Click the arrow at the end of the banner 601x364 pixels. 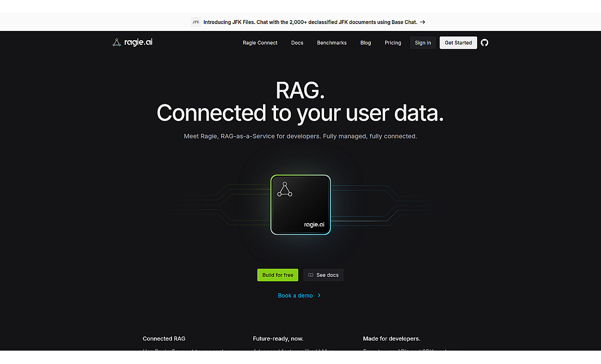coord(423,22)
